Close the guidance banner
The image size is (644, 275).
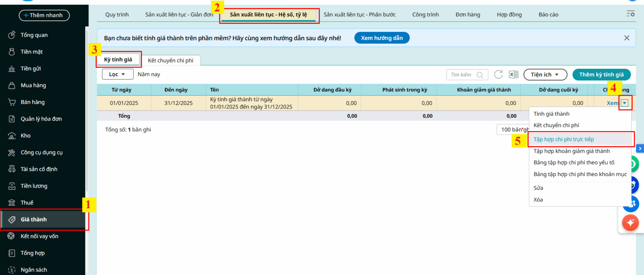[627, 38]
